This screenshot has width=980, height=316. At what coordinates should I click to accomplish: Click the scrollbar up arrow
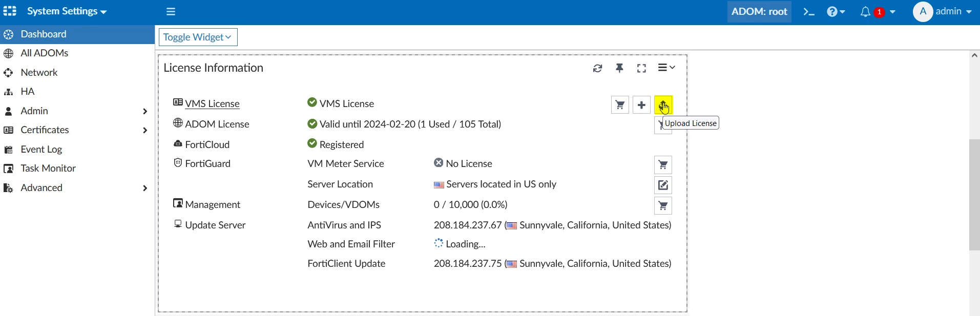[x=974, y=55]
